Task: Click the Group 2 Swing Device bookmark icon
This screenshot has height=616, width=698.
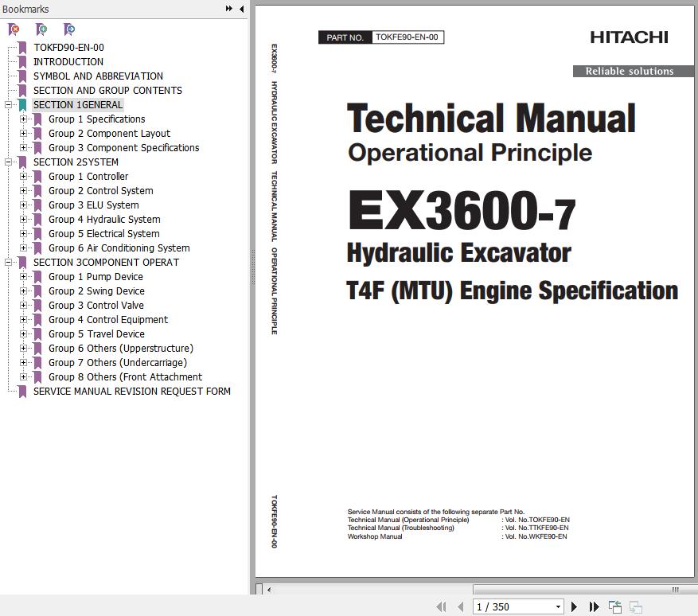Action: pyautogui.click(x=38, y=291)
